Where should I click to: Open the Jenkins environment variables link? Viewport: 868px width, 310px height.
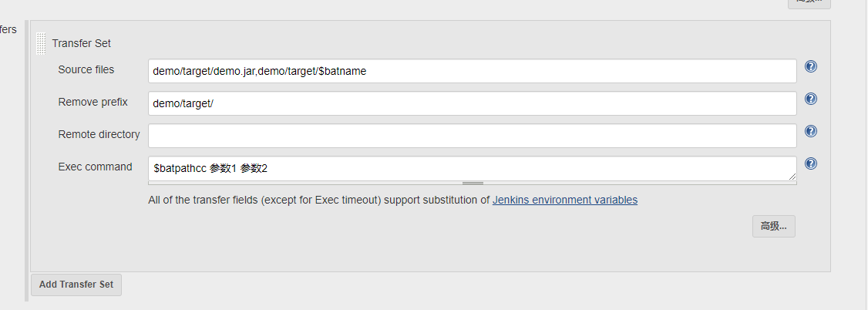[564, 200]
